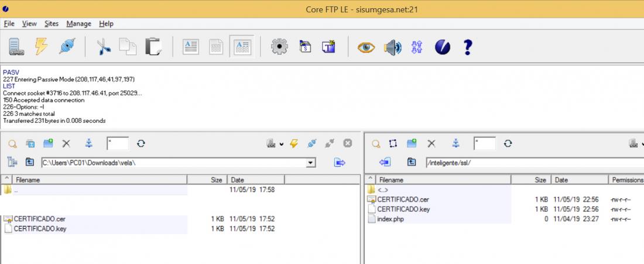Sort local files by Date column
This screenshot has width=644, height=264.
(x=256, y=180)
